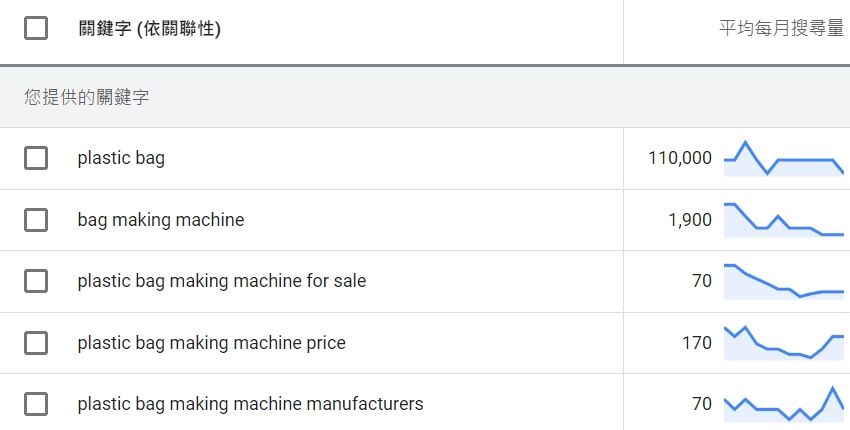The image size is (850, 430).
Task: Open plastic bag making machine manufacturers keyword
Action: click(x=250, y=404)
